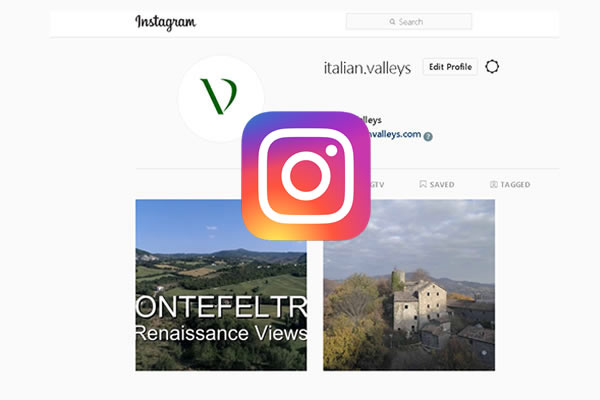Screen dimensions: 600x400
Task: Click the blue question mark badge beside the website
Action: tap(428, 136)
